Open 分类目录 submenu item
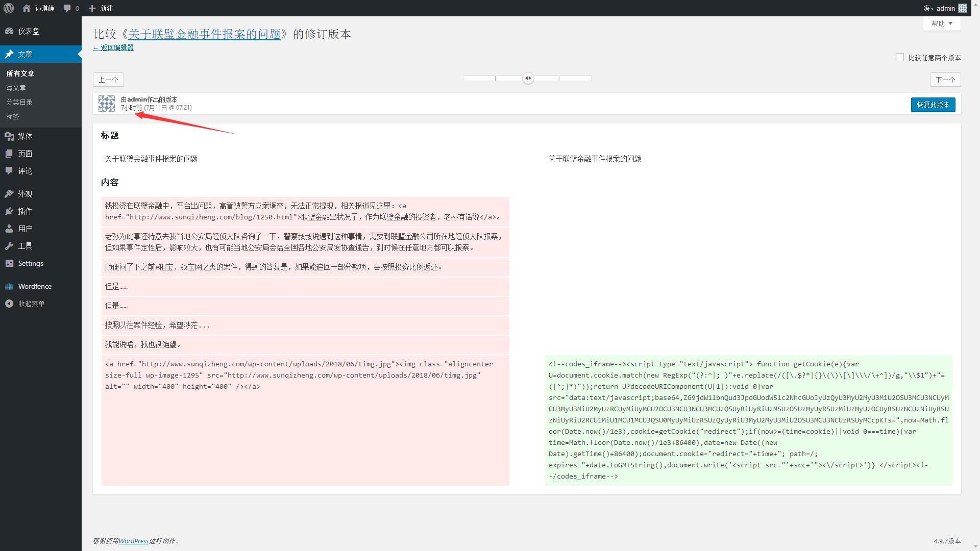The width and height of the screenshot is (980, 551). (x=19, y=102)
